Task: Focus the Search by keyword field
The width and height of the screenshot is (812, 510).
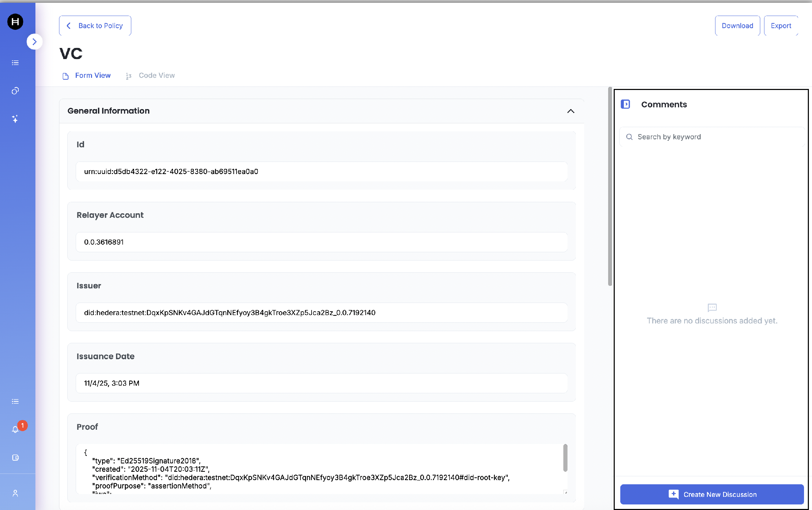Action: pos(712,137)
